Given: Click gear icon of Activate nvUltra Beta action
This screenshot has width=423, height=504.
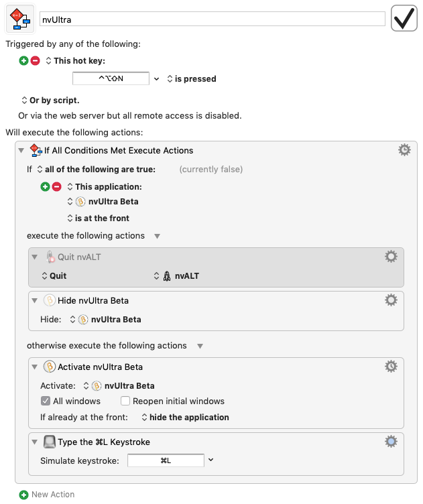Looking at the screenshot, I should (391, 367).
